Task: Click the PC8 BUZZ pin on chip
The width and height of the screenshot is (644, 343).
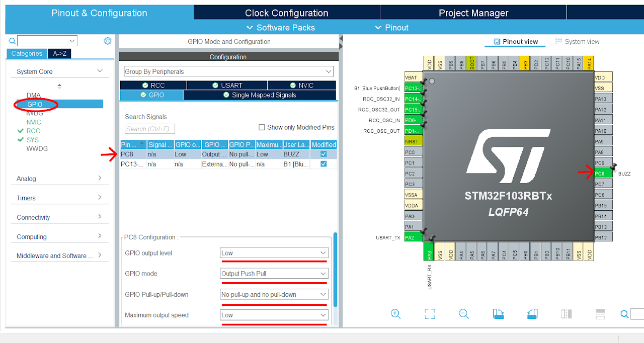Action: (603, 174)
